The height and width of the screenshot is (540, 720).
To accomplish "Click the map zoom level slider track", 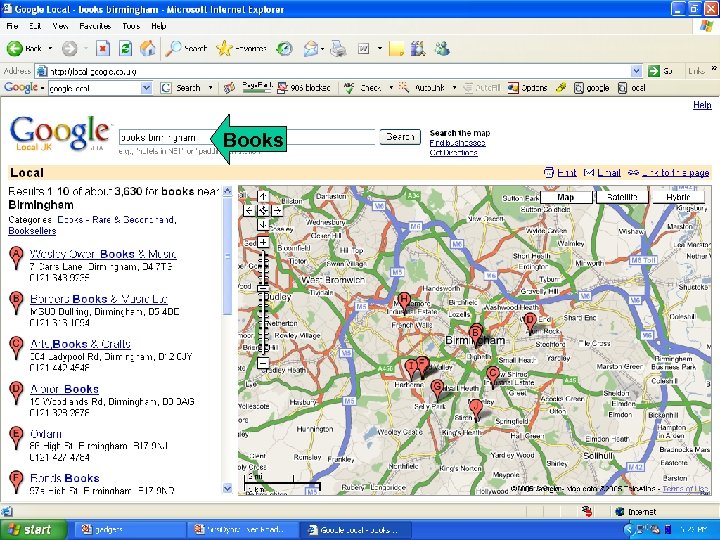I will (x=263, y=303).
